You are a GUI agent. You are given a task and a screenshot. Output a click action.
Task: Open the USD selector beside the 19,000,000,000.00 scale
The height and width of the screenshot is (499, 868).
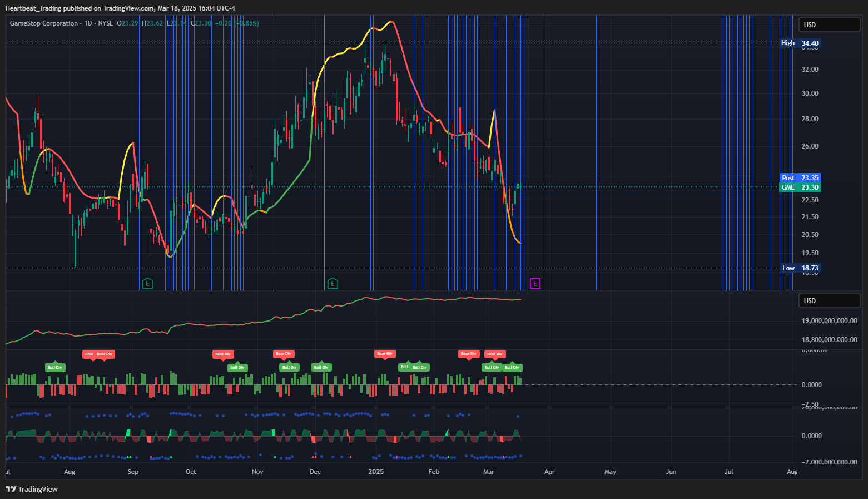click(829, 300)
